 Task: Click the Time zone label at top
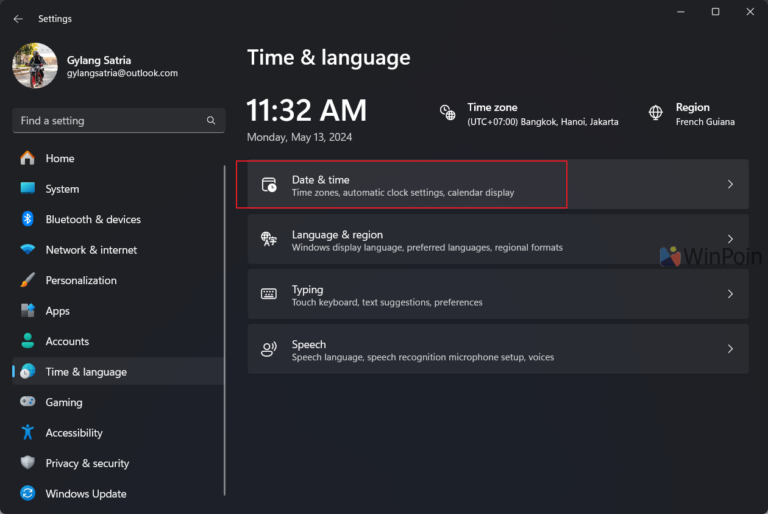point(492,107)
